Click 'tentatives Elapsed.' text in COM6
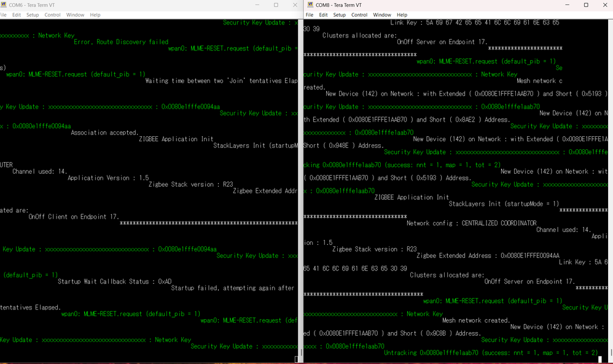Image resolution: width=613 pixels, height=364 pixels. (31, 308)
